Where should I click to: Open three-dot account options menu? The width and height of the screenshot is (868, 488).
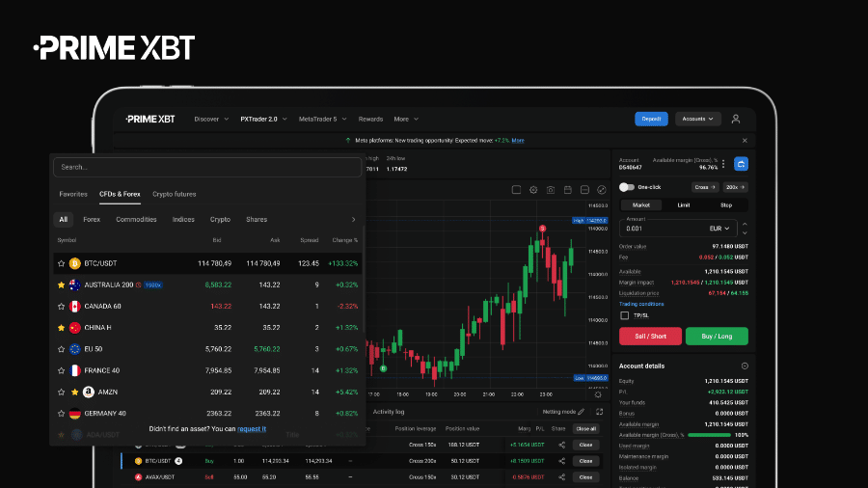click(x=723, y=164)
